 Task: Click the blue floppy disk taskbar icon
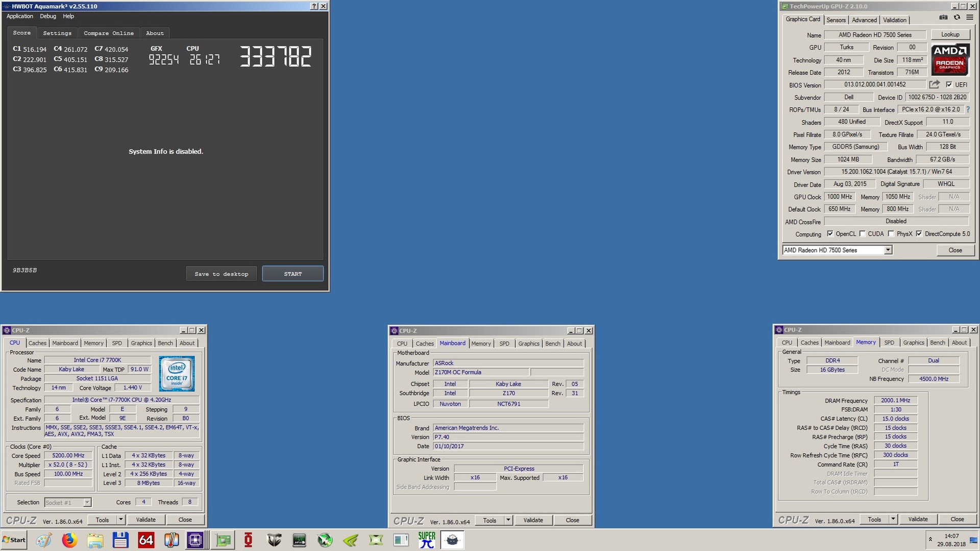(120, 540)
